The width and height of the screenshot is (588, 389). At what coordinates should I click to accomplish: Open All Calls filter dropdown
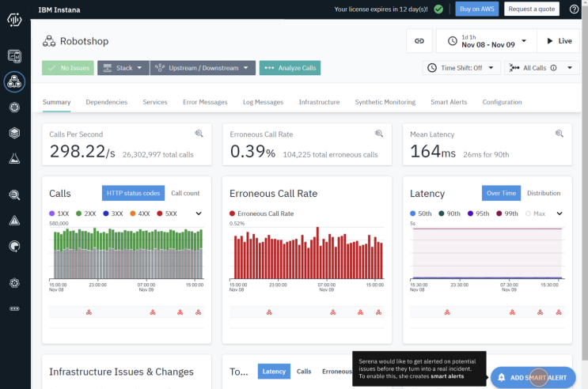coord(541,68)
